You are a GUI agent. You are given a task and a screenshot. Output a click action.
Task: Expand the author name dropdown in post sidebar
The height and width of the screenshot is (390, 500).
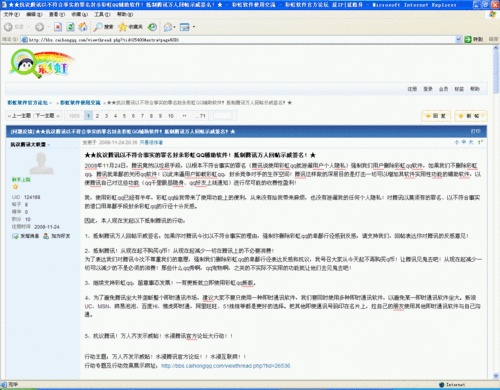pyautogui.click(x=49, y=145)
